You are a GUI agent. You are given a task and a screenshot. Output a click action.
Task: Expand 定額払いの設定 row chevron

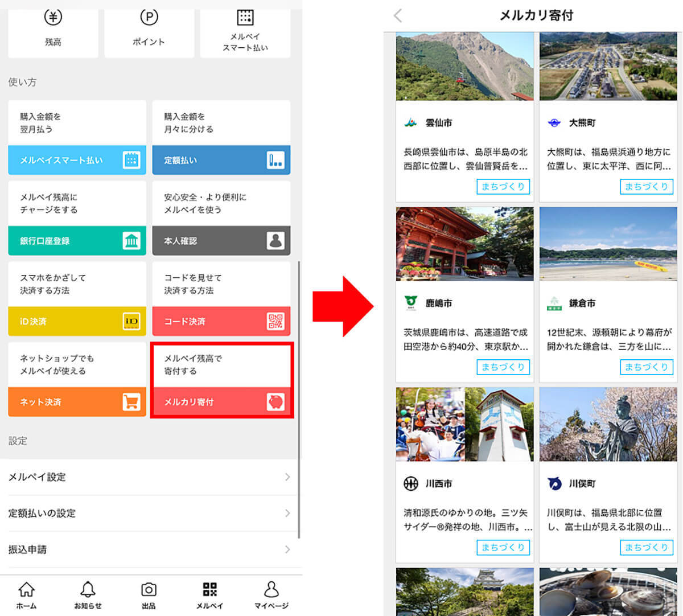[287, 513]
